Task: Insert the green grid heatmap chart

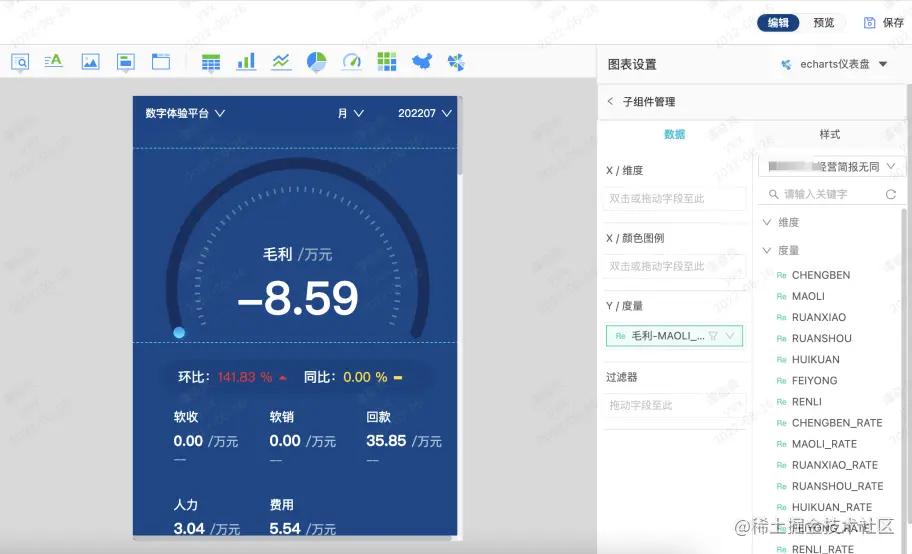Action: pyautogui.click(x=387, y=62)
